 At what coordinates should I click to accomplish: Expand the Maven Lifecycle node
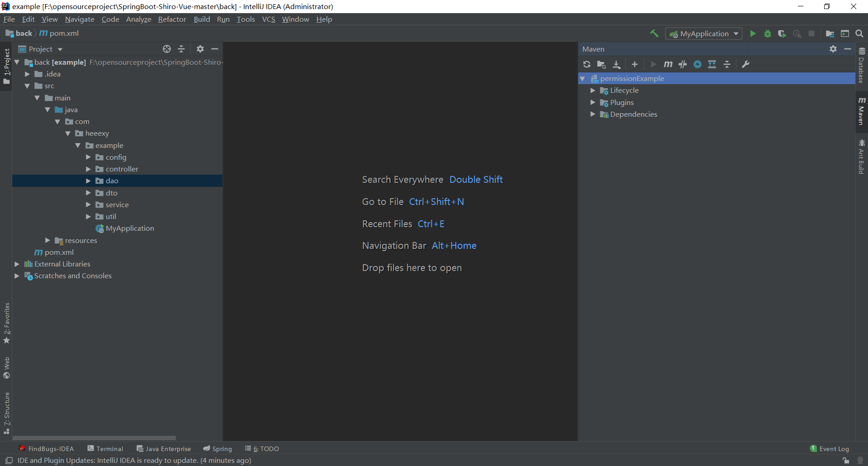click(x=593, y=90)
